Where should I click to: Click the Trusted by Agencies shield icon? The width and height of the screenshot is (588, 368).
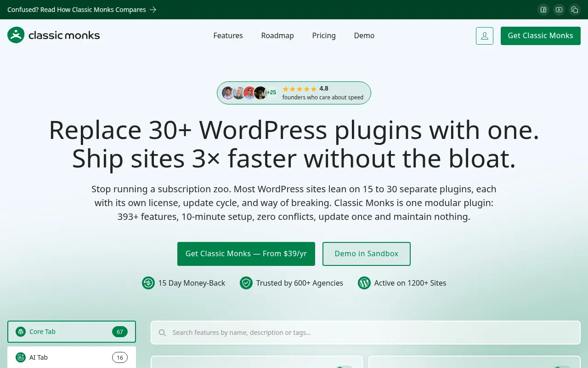click(246, 283)
